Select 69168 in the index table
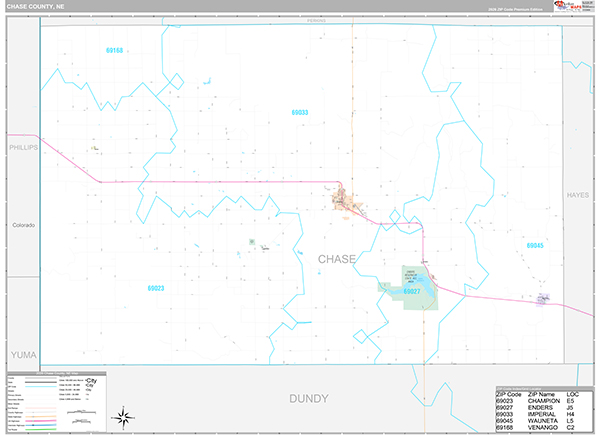This screenshot has height=435, width=600. [504, 427]
